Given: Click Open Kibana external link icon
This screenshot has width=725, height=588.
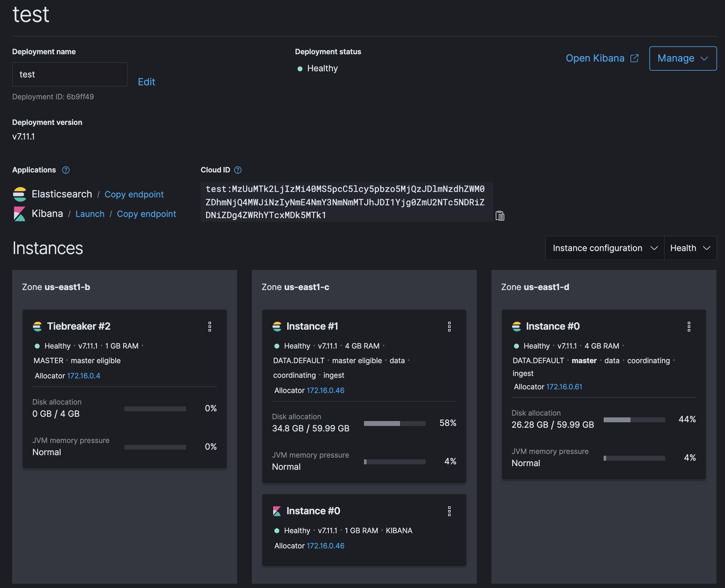Looking at the screenshot, I should (634, 58).
